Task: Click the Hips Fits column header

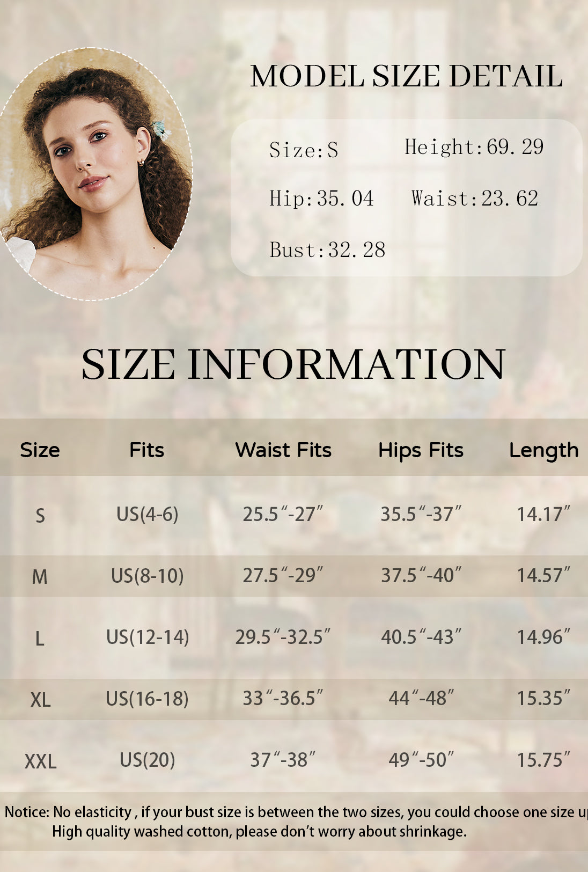Action: coord(421,450)
